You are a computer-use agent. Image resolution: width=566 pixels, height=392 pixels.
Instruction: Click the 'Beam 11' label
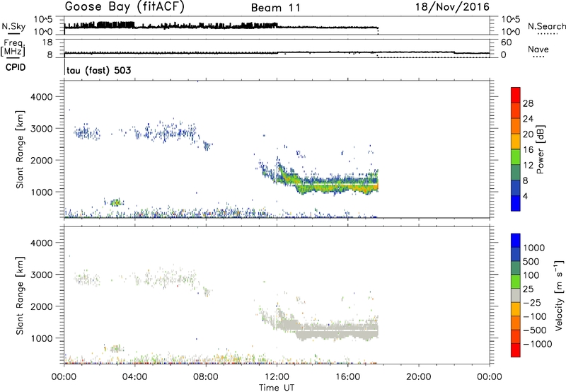pyautogui.click(x=275, y=8)
